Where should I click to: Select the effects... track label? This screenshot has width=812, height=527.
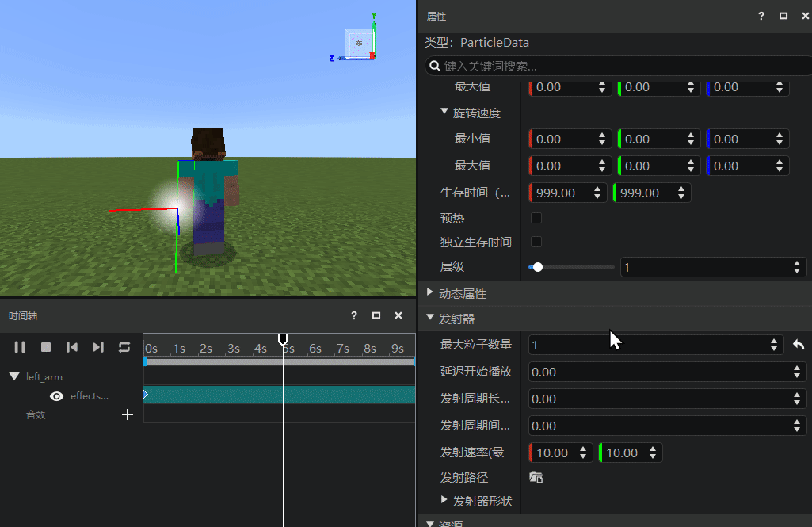click(89, 396)
